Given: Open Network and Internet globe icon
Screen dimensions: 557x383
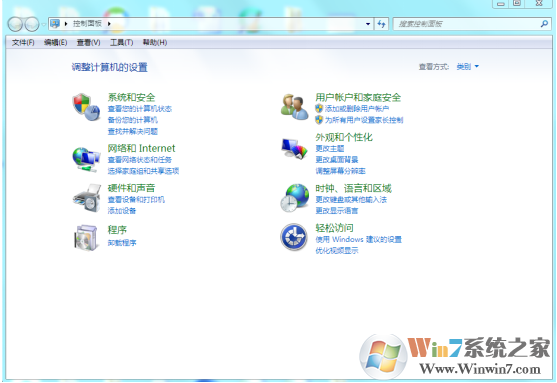Looking at the screenshot, I should point(86,159).
